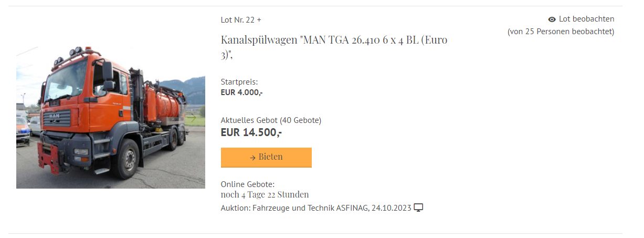The image size is (644, 238).
Task: Click the eye icon beside Lot beobachten
Action: coord(552,19)
